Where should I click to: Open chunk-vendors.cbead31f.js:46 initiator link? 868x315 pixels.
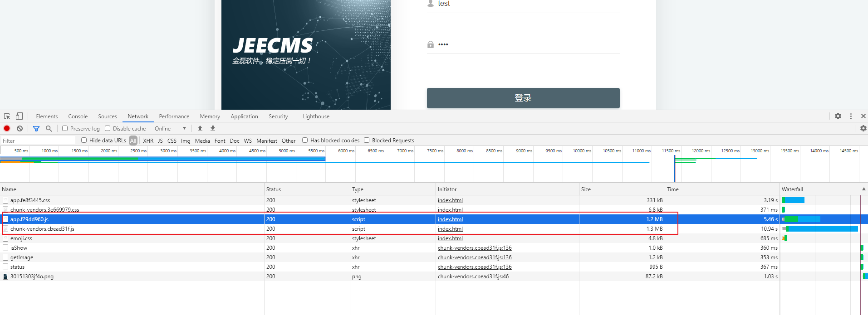click(473, 276)
